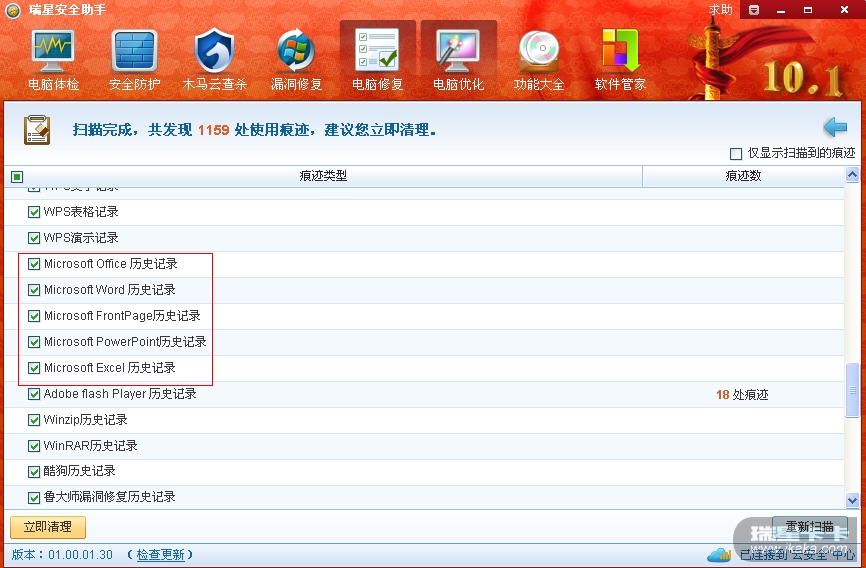Enable 仅显示扫描到的痕迹 checkbox
The height and width of the screenshot is (568, 866).
736,154
